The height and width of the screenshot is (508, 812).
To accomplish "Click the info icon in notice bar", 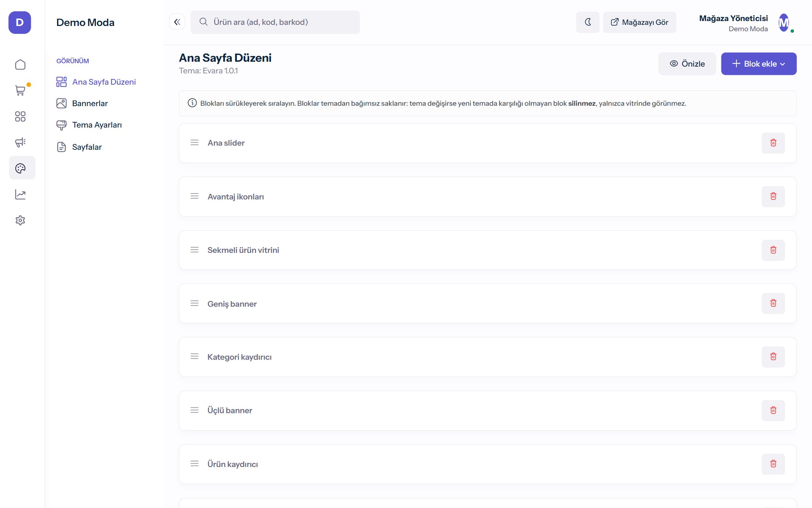I will pyautogui.click(x=192, y=103).
